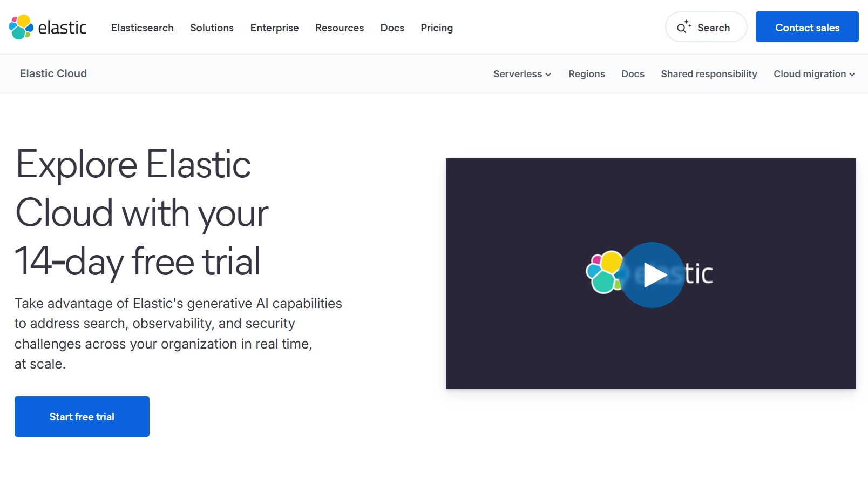Select Enterprise in the top navigation

(274, 28)
